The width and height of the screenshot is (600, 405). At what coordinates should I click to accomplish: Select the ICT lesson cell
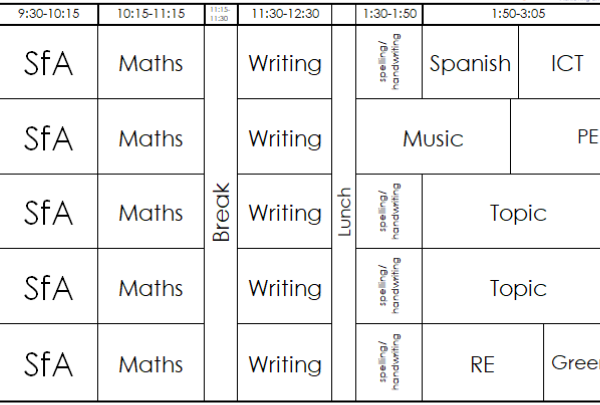566,63
